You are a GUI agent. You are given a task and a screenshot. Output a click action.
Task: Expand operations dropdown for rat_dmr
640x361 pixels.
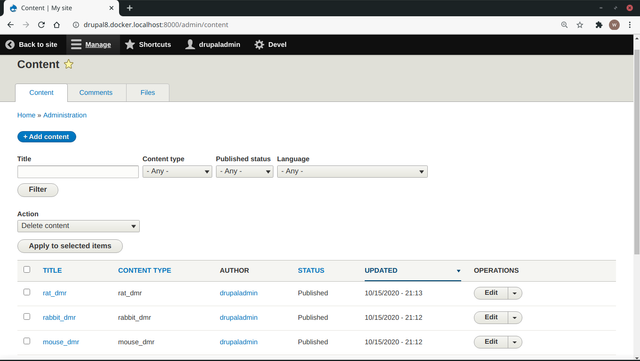tap(515, 293)
